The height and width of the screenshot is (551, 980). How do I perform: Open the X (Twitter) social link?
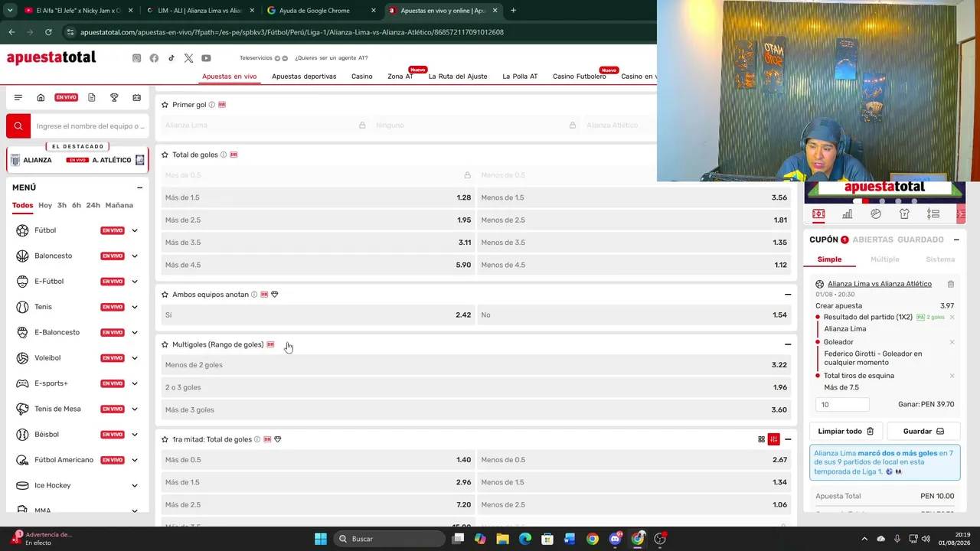(x=188, y=58)
